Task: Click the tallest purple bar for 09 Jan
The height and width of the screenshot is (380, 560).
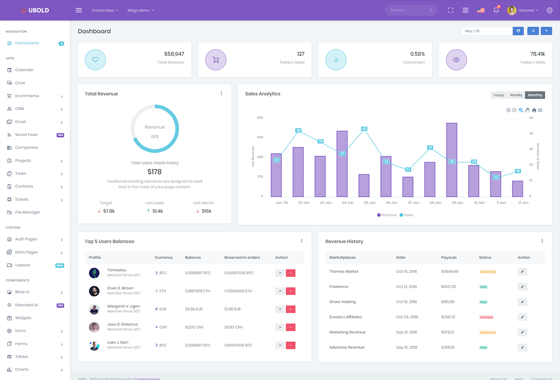Action: 451,160
